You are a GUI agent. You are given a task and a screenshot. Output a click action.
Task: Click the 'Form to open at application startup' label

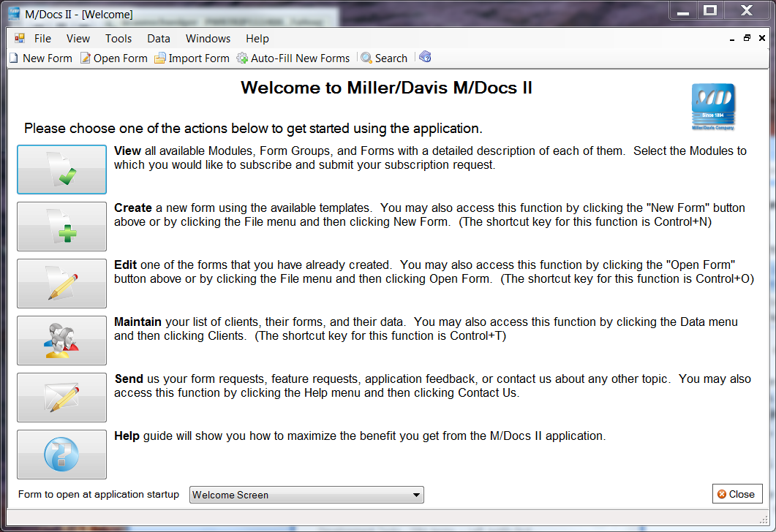click(x=99, y=495)
